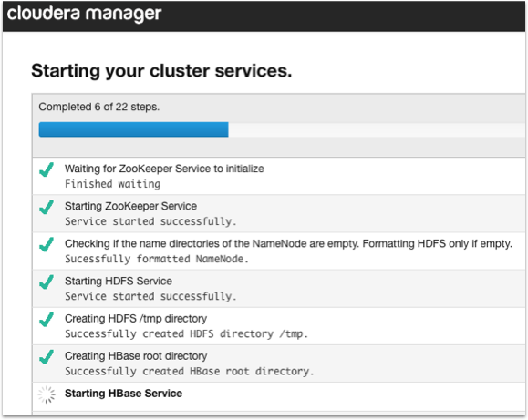Click the Sucessfully formatted NameNode message
The image size is (528, 420).
(x=157, y=259)
